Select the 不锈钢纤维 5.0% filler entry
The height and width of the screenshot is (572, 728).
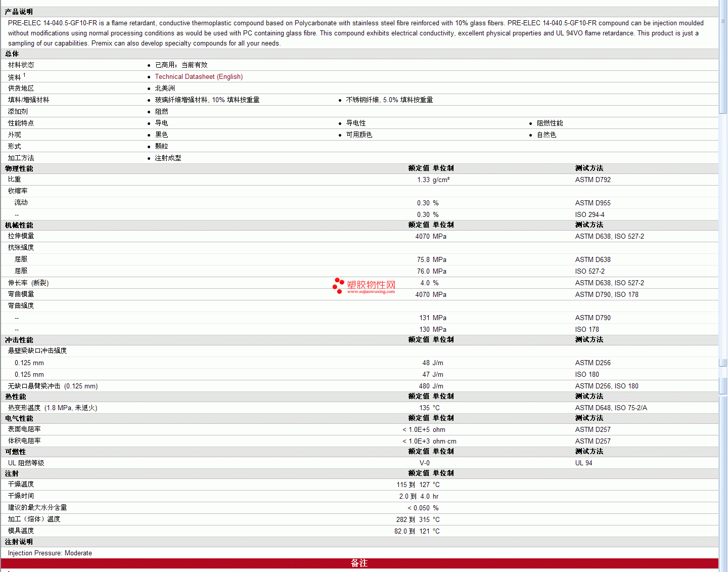click(389, 100)
